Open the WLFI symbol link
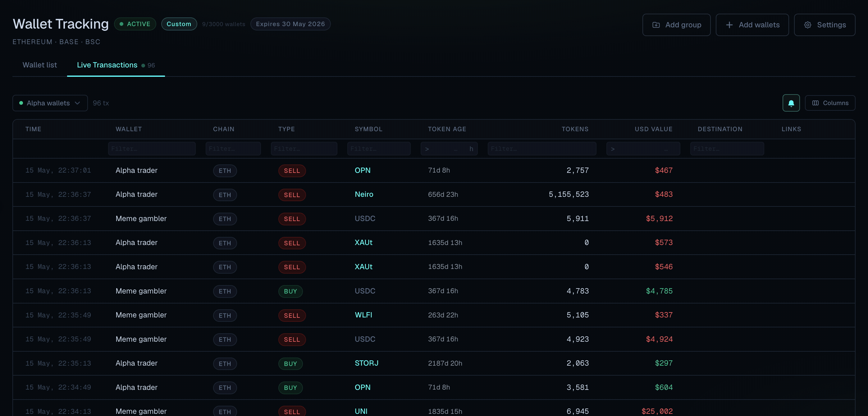Image resolution: width=868 pixels, height=416 pixels. coord(363,315)
